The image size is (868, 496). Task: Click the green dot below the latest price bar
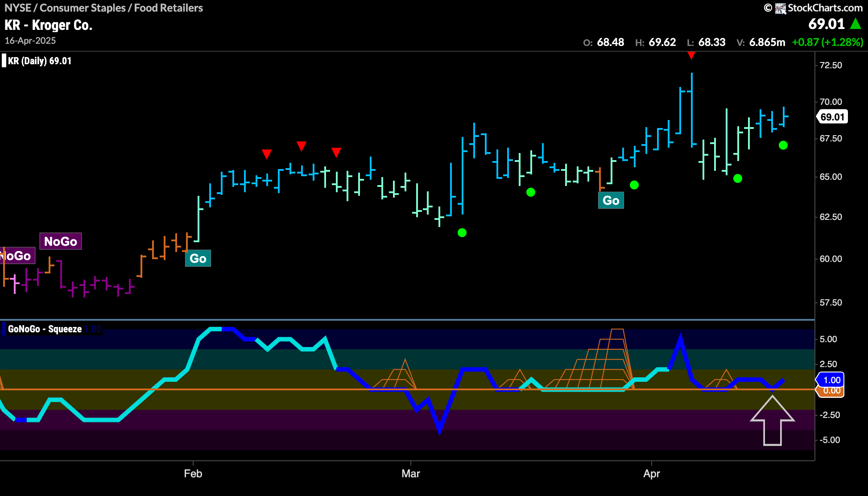pos(783,145)
